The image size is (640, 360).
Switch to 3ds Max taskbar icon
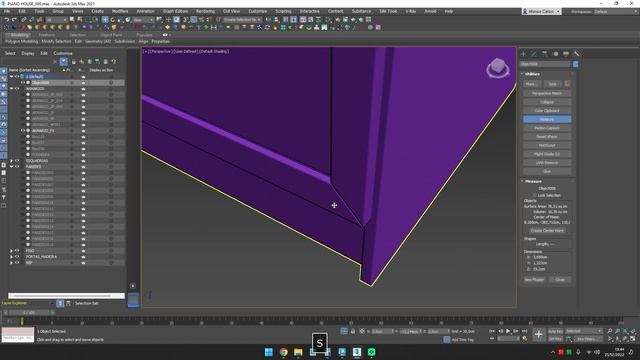pos(357,352)
